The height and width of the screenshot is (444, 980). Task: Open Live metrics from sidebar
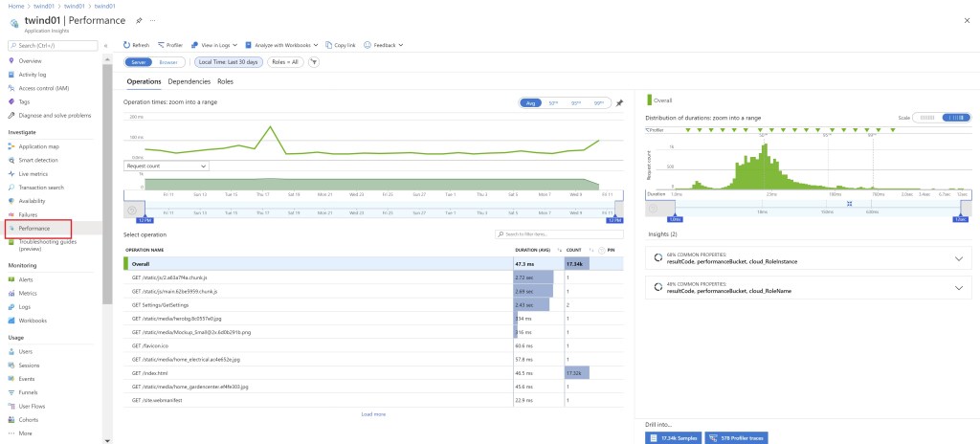[x=33, y=174]
